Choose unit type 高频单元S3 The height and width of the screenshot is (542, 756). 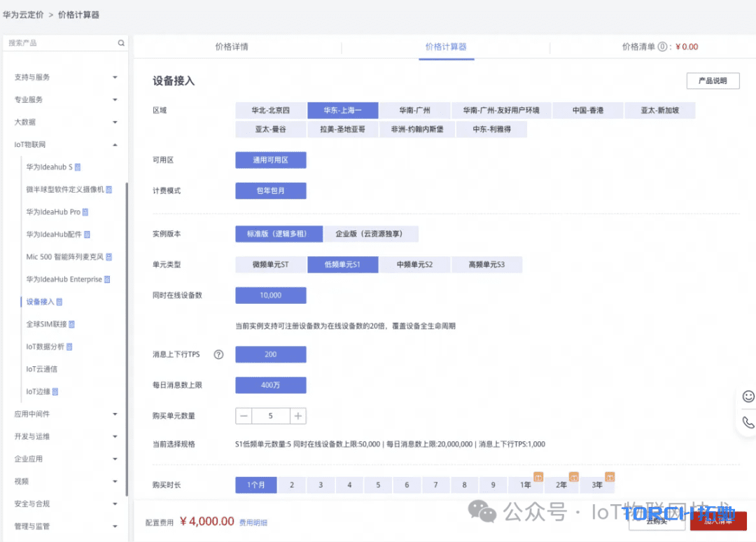486,265
